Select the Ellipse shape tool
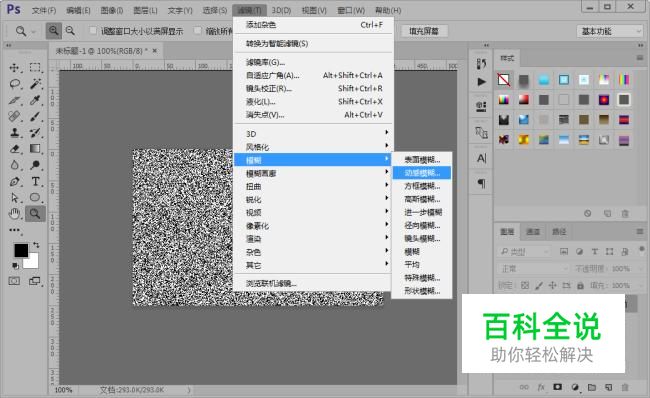 tap(35, 198)
